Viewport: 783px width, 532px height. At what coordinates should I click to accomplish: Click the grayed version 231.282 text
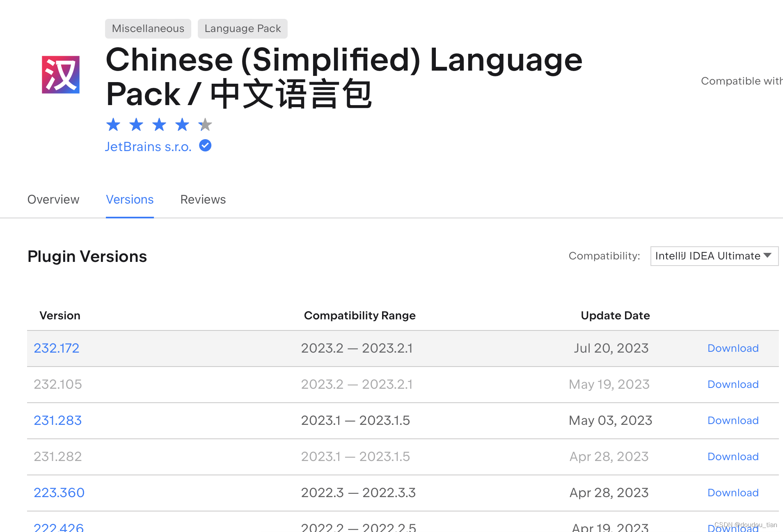57,456
